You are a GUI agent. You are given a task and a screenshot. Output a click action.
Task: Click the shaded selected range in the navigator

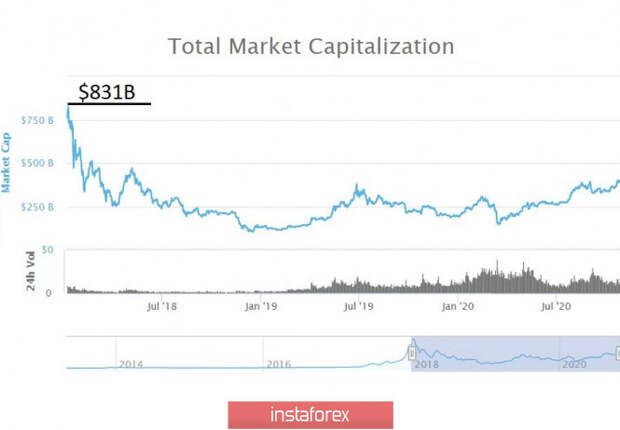(515, 354)
